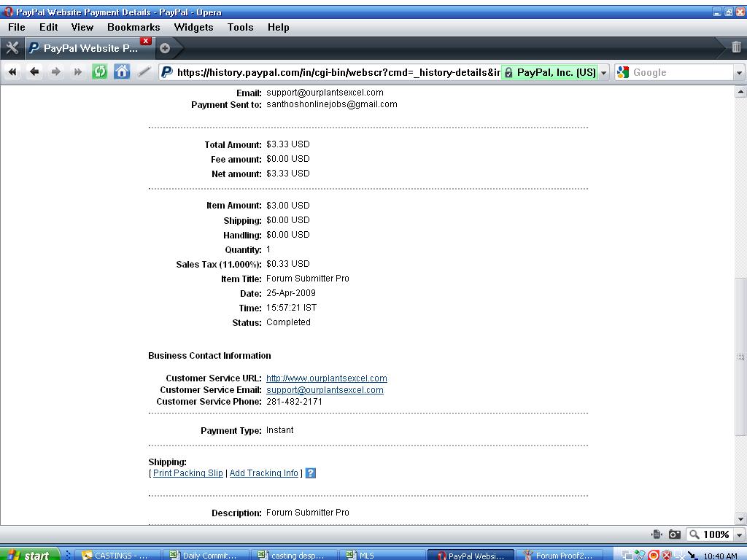Click the PayPal favicon in address bar
The image size is (747, 560).
click(167, 72)
